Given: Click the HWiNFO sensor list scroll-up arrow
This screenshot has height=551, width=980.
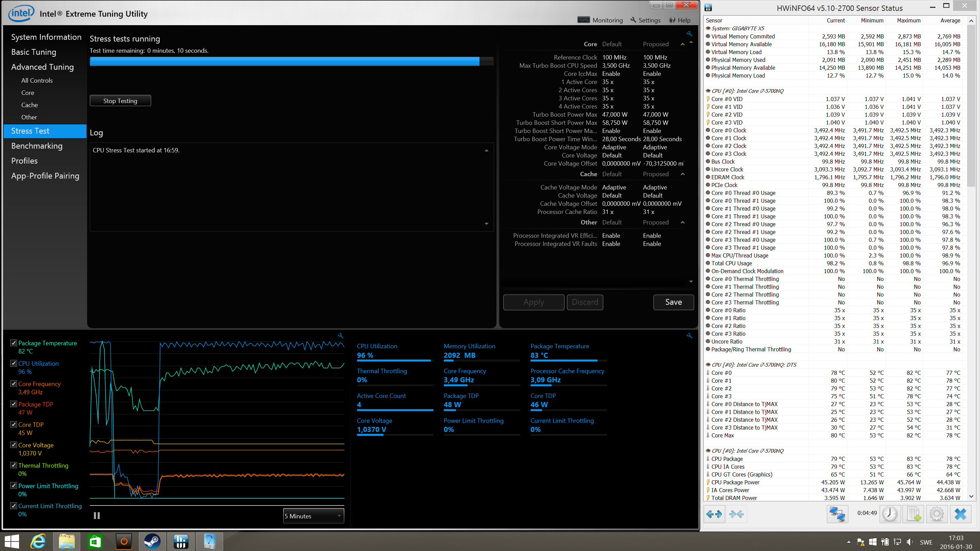Looking at the screenshot, I should (x=971, y=21).
